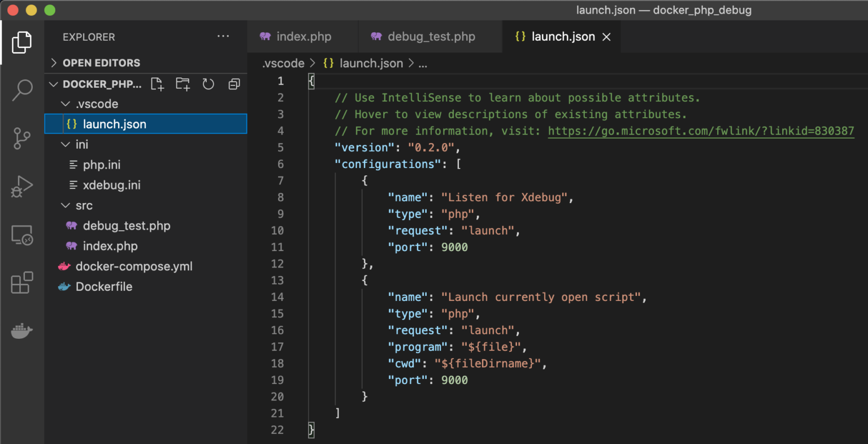Image resolution: width=868 pixels, height=444 pixels.
Task: Open the Source Control view icon
Action: pyautogui.click(x=21, y=138)
